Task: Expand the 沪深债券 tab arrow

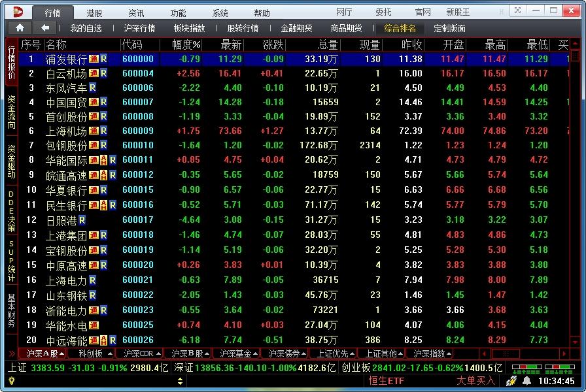Action: pos(304,353)
